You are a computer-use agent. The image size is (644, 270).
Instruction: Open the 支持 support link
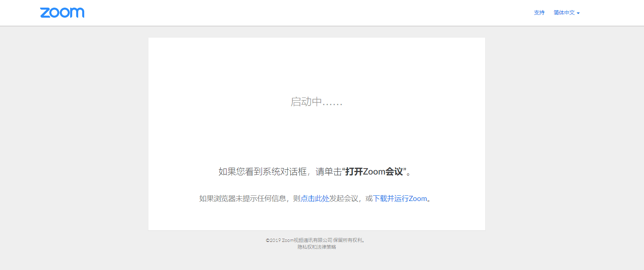click(x=539, y=13)
